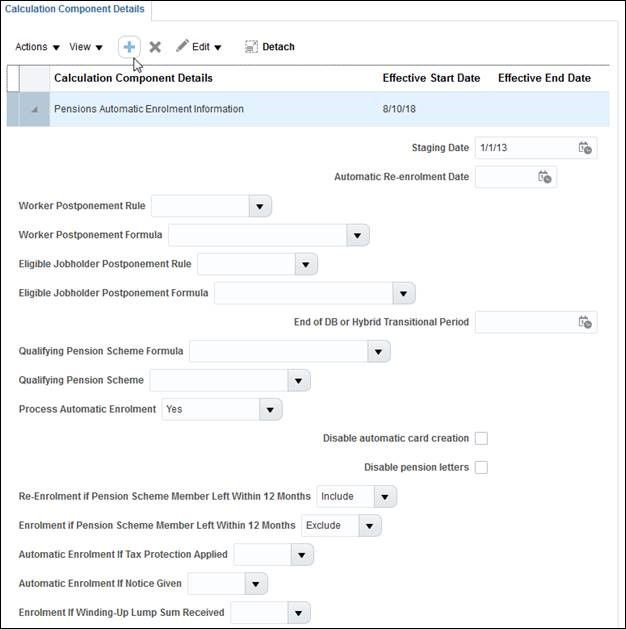This screenshot has height=629, width=626.
Task: Open the View menu
Action: (86, 47)
